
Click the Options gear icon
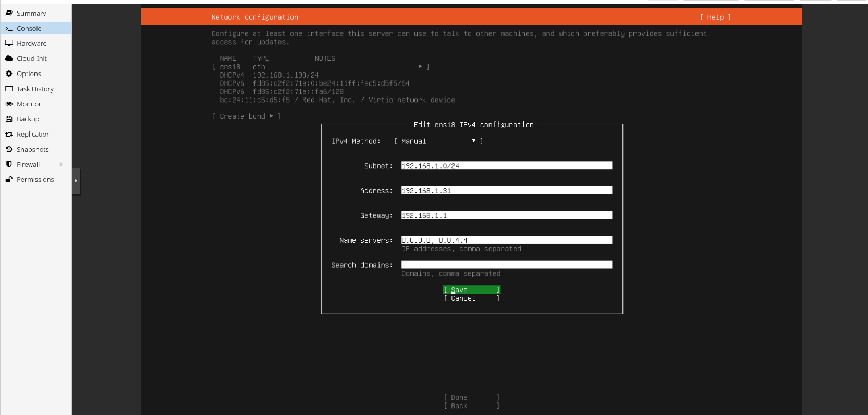(x=9, y=74)
